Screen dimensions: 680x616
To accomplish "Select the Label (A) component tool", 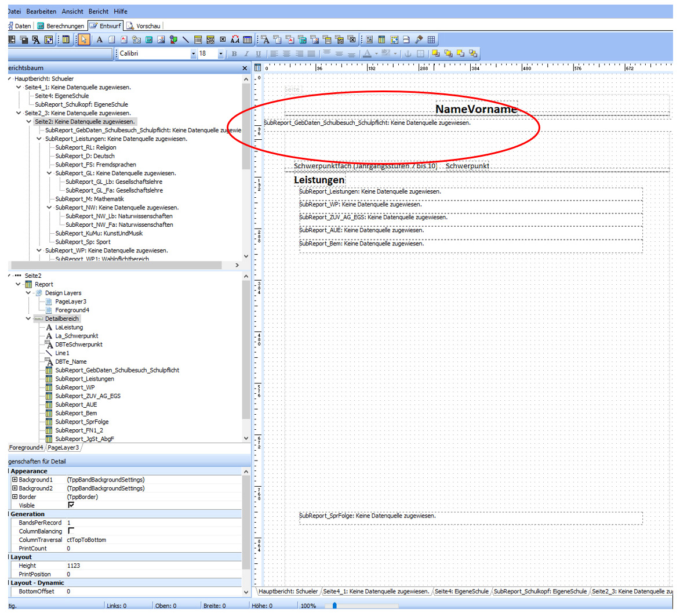I will tap(99, 40).
